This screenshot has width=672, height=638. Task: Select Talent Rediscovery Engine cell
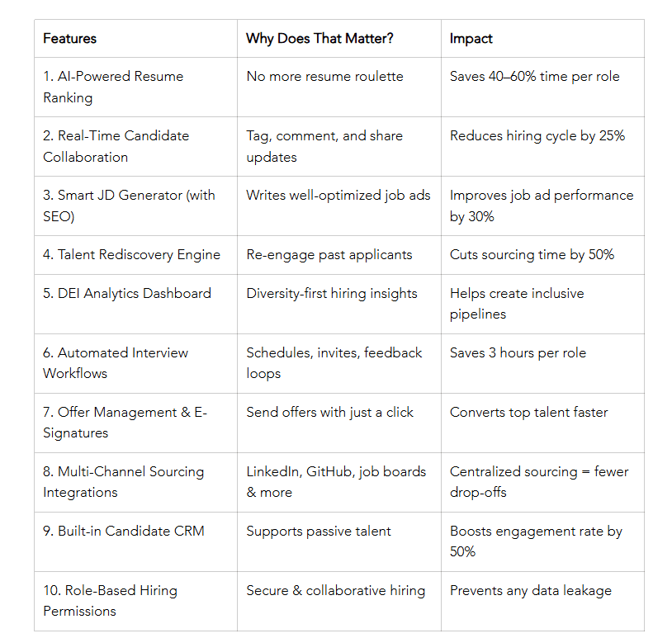[135, 255]
